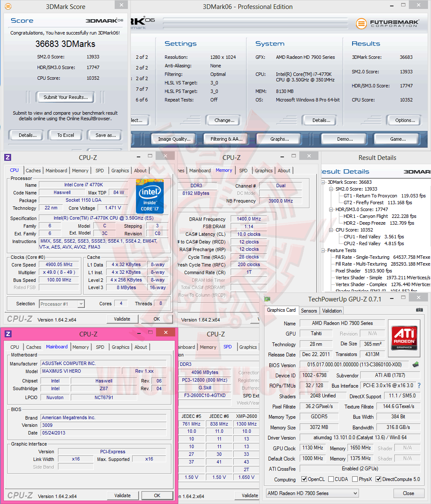Click the DRAM Frequency 1400.0 MHz value

pos(249,219)
